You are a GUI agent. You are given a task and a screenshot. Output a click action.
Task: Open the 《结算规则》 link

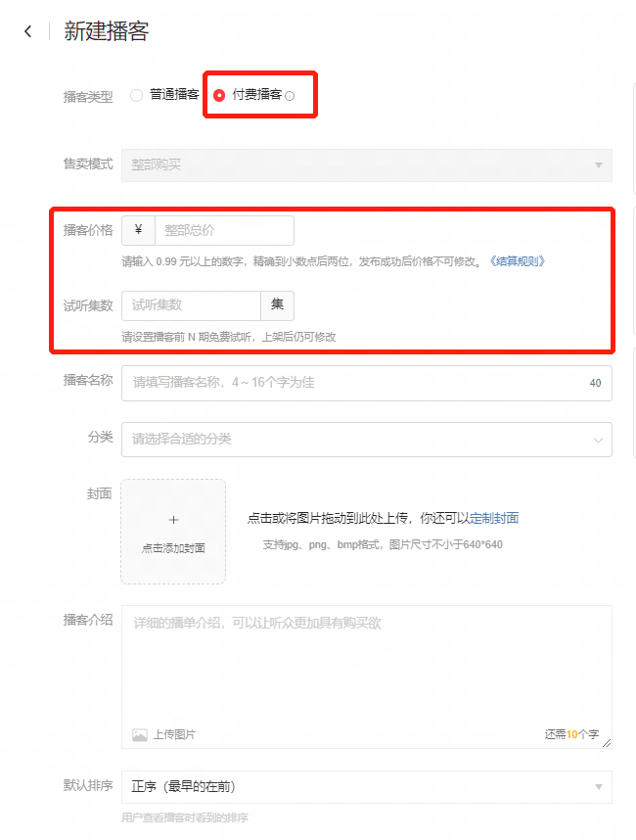click(x=516, y=261)
